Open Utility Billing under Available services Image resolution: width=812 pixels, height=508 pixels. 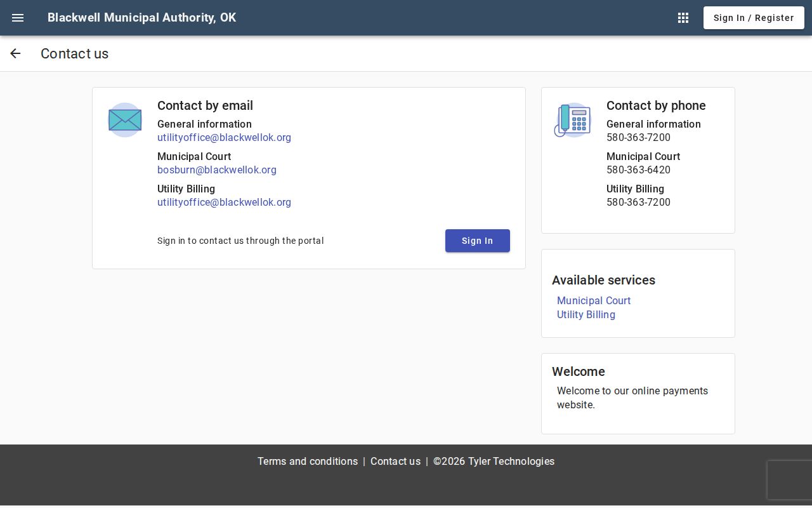[586, 315]
